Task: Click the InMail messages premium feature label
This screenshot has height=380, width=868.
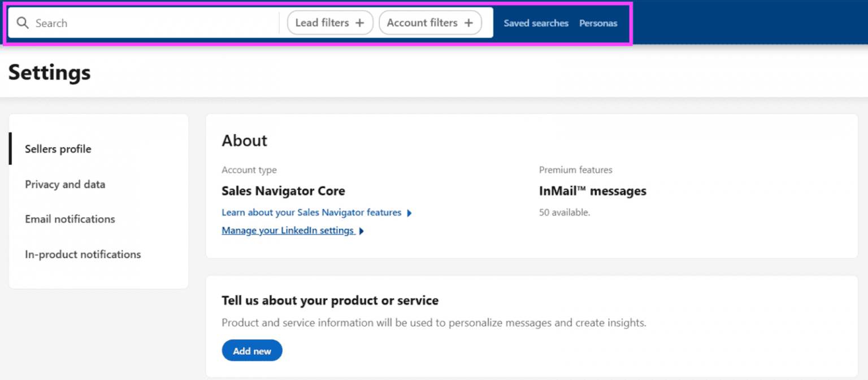Action: point(592,191)
